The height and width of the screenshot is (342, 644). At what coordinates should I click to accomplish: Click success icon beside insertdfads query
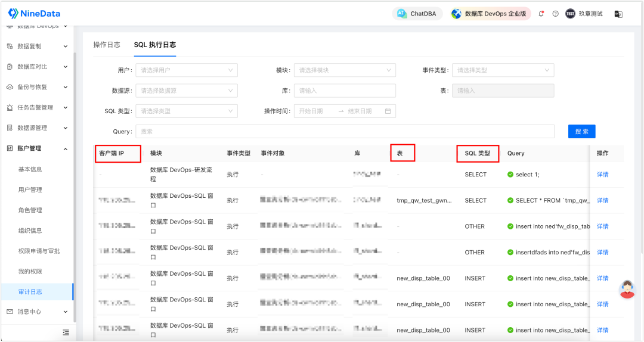coord(510,252)
